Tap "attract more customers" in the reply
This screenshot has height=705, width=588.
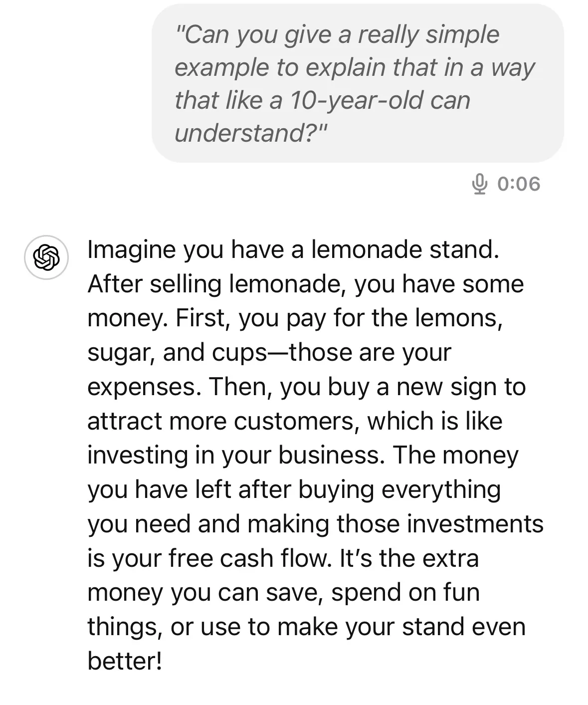click(x=223, y=421)
